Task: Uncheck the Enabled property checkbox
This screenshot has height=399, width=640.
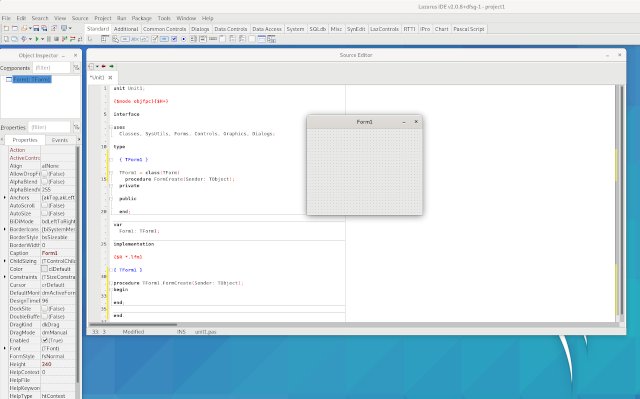Action: pos(44,340)
